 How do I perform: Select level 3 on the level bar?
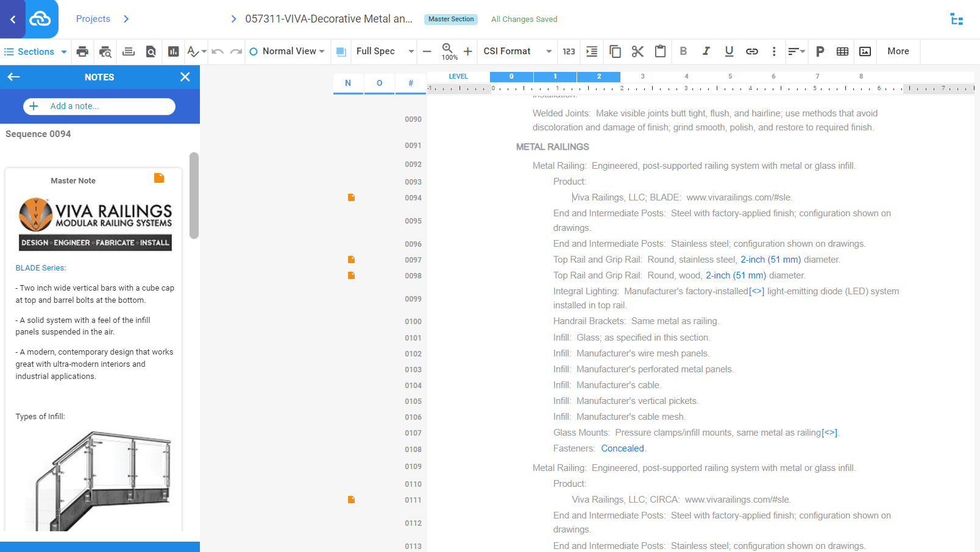642,77
